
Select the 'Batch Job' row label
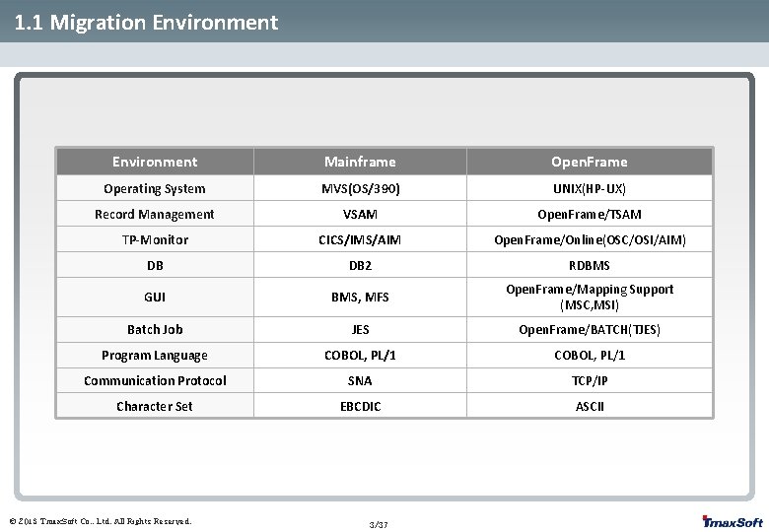(155, 329)
